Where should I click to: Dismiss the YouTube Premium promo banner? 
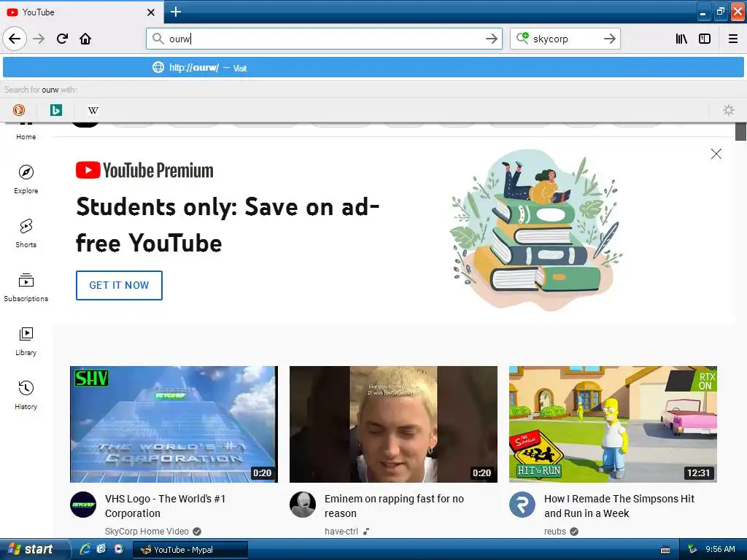point(716,154)
